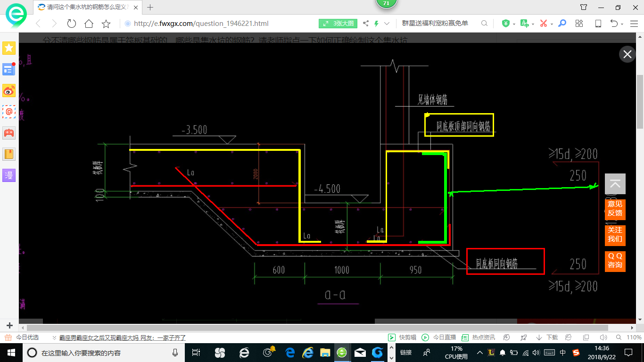Click the undo restore closed page icon
Screen dimensions: 644x362
pyautogui.click(x=614, y=24)
